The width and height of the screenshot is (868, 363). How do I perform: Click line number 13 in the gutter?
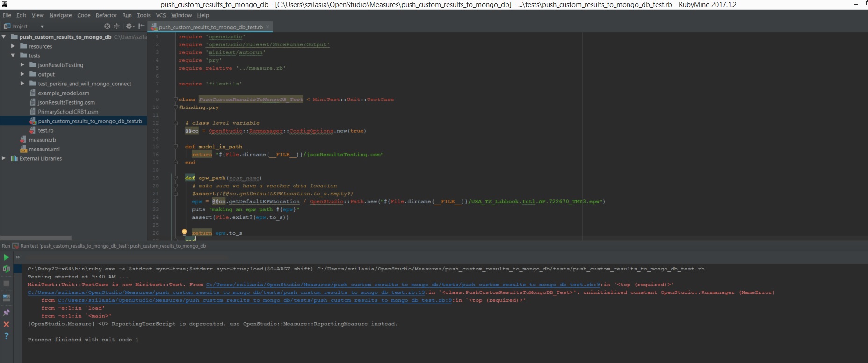click(x=156, y=131)
